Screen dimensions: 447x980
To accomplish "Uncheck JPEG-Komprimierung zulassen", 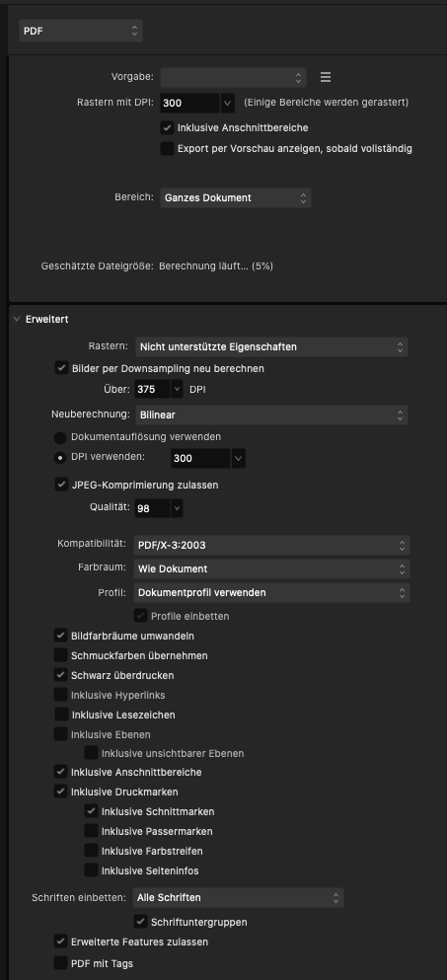I will [x=61, y=485].
